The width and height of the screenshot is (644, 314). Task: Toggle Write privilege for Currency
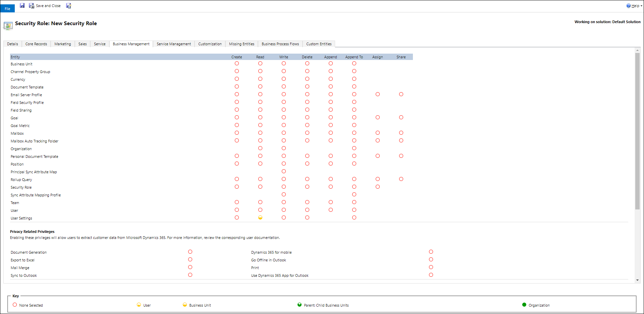point(284,79)
